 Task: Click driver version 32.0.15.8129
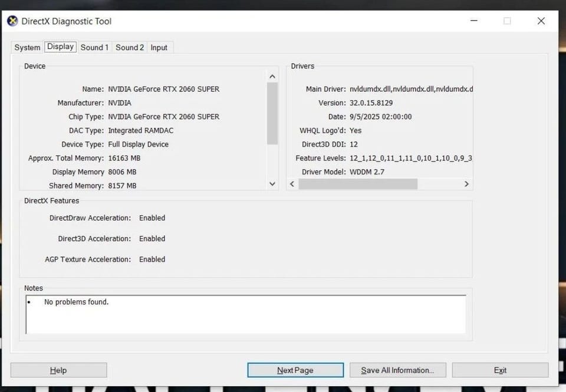pos(371,103)
